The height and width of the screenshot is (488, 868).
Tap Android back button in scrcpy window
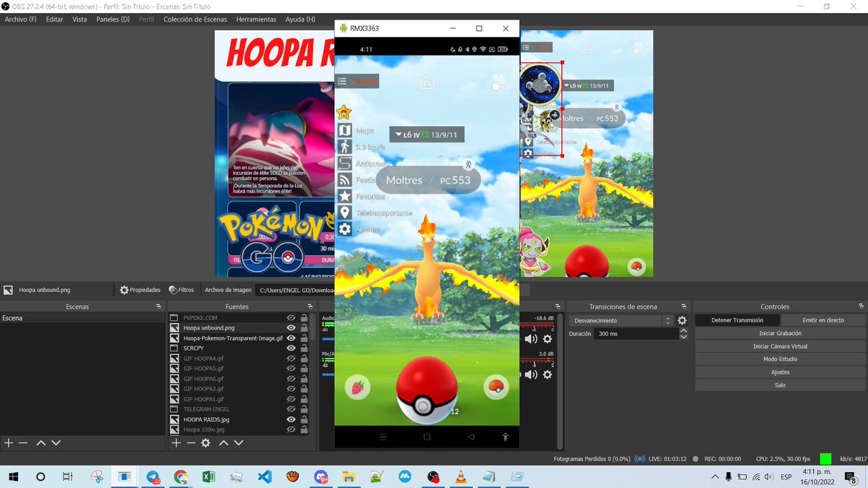coord(471,437)
